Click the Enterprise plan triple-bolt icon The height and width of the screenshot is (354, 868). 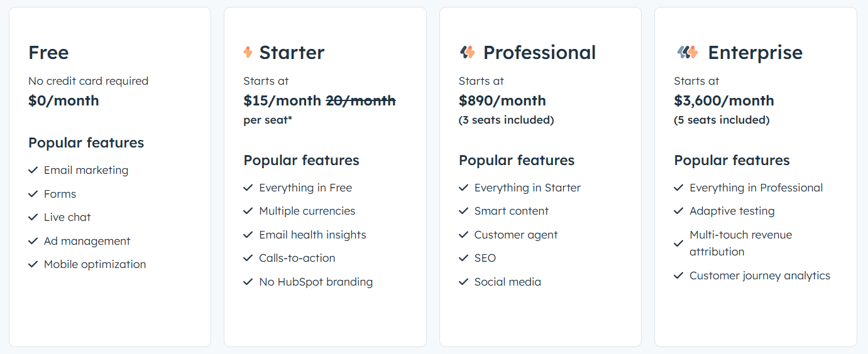(x=688, y=52)
